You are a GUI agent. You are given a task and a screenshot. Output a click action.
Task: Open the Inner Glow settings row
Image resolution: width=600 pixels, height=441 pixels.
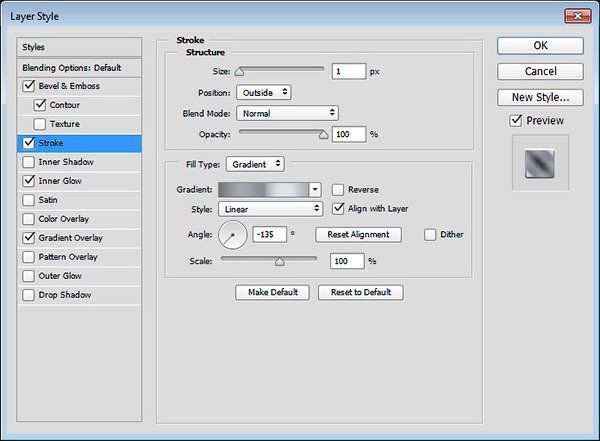click(79, 181)
